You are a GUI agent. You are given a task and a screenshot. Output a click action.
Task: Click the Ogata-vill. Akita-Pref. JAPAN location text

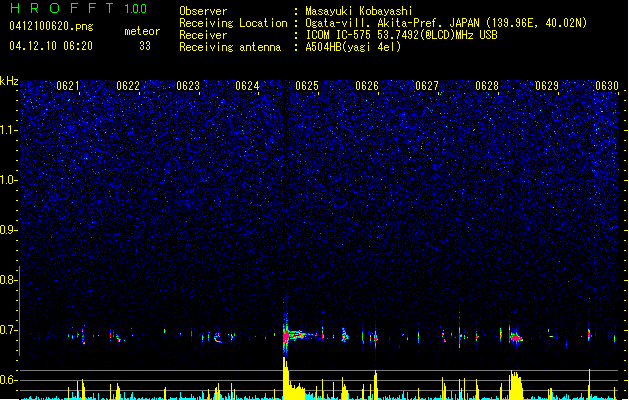446,23
